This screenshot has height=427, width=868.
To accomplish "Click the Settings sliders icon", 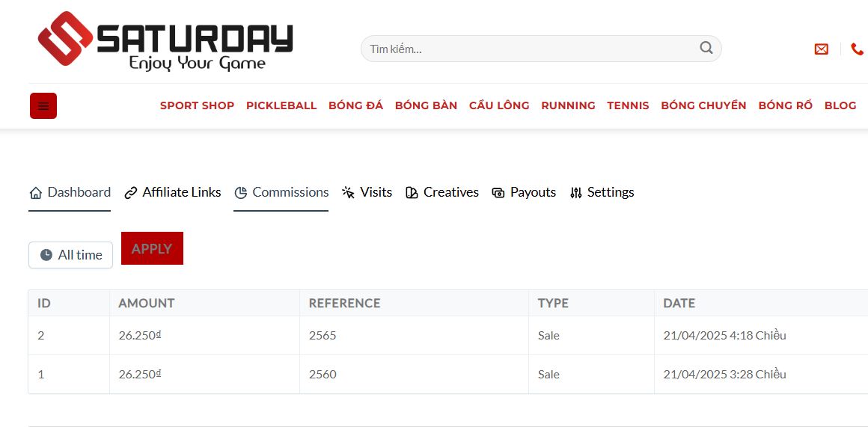I will (575, 192).
